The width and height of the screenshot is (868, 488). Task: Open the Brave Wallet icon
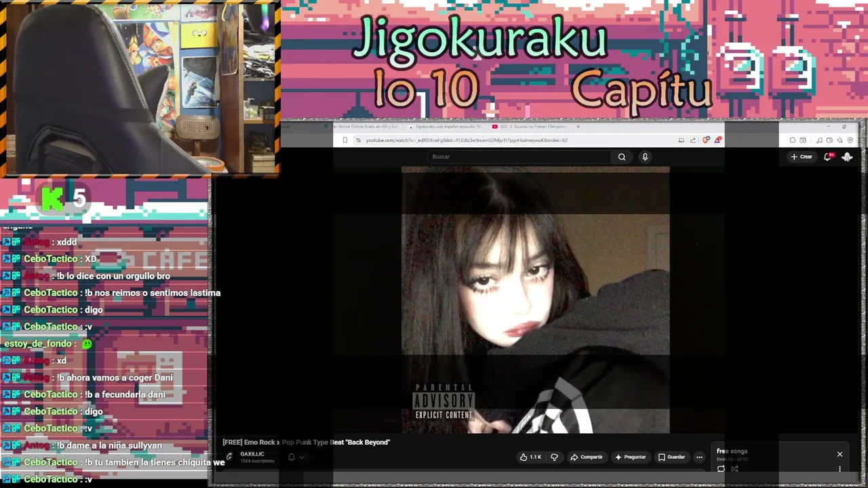click(x=829, y=140)
